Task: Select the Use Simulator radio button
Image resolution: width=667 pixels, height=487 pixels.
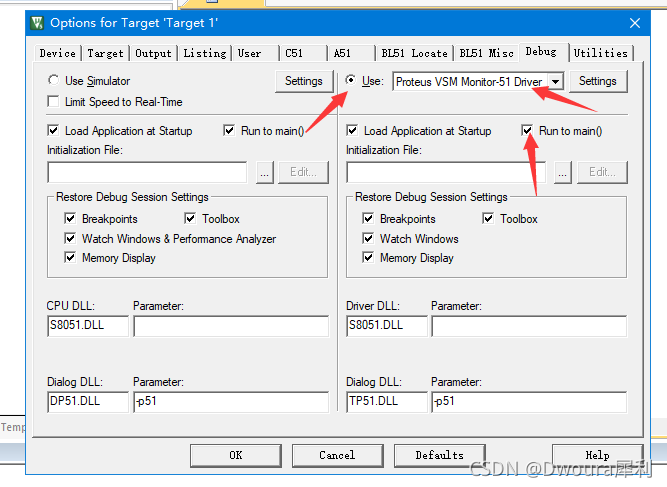Action: [53, 80]
